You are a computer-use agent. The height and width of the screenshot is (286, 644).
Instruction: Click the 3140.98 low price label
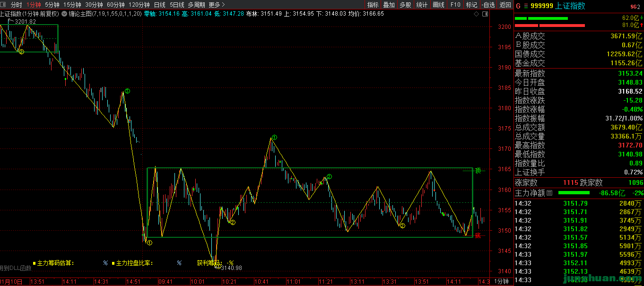click(231, 268)
